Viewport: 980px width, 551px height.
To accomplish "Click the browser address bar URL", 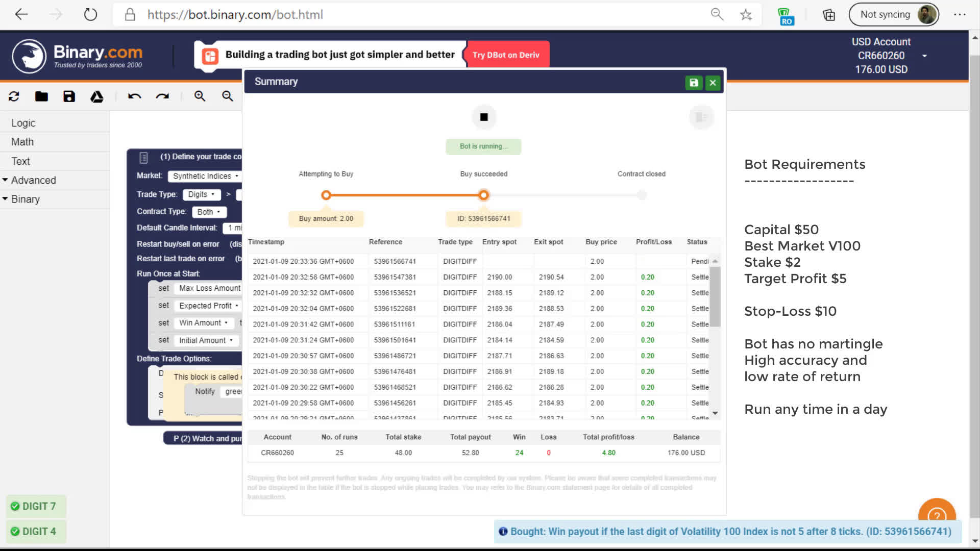I will tap(235, 15).
